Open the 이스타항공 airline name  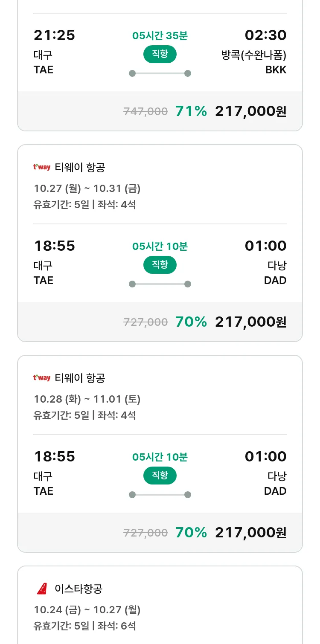79,589
